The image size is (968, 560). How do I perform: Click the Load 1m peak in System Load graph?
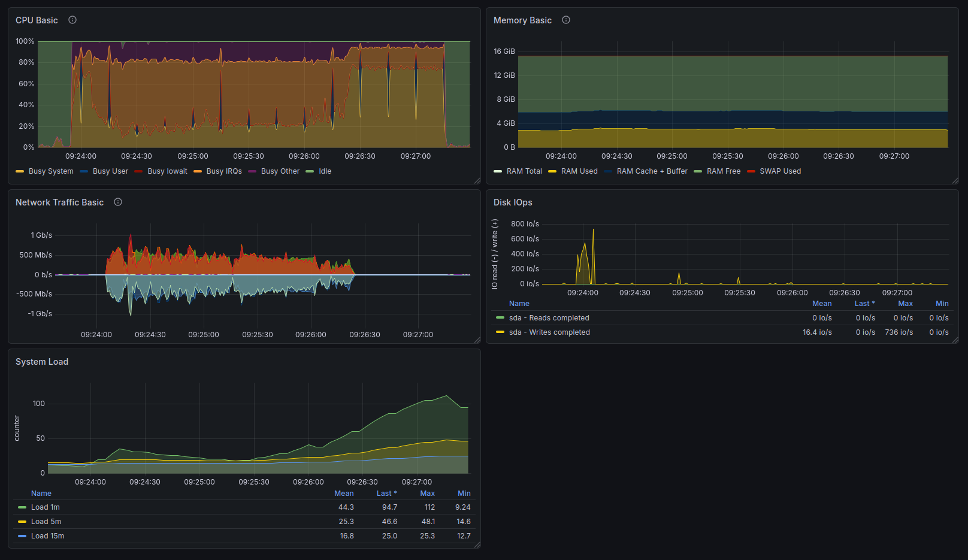pos(446,396)
